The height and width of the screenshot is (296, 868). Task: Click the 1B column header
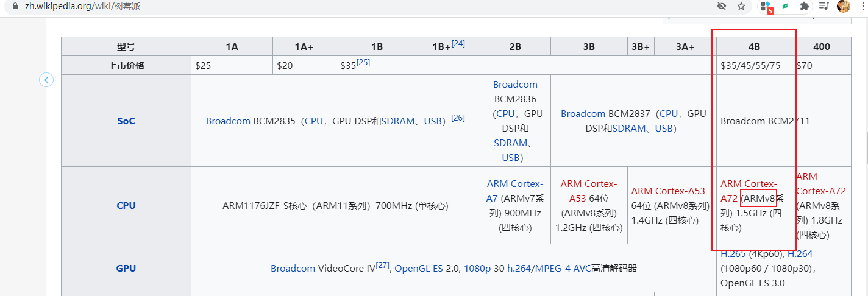click(377, 46)
